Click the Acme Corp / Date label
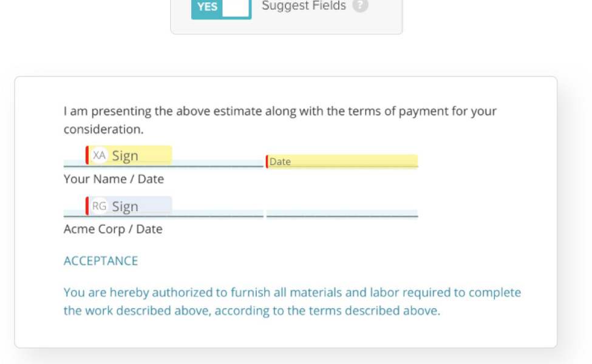Viewport: 592px width, 364px height. coord(113,229)
